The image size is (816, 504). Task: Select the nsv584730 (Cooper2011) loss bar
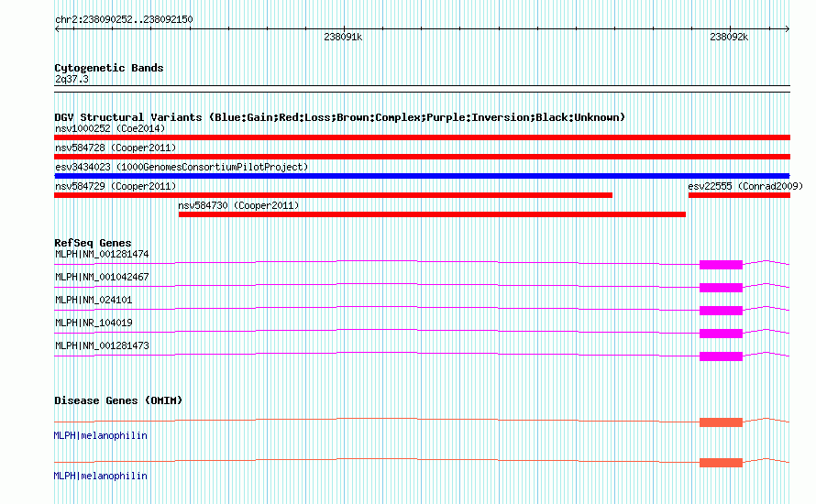pos(432,214)
